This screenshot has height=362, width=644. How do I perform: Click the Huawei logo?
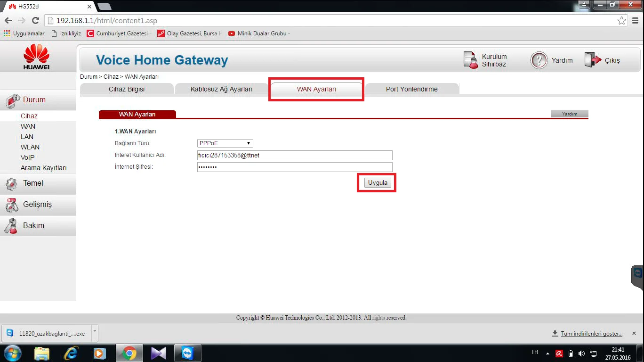tap(36, 57)
